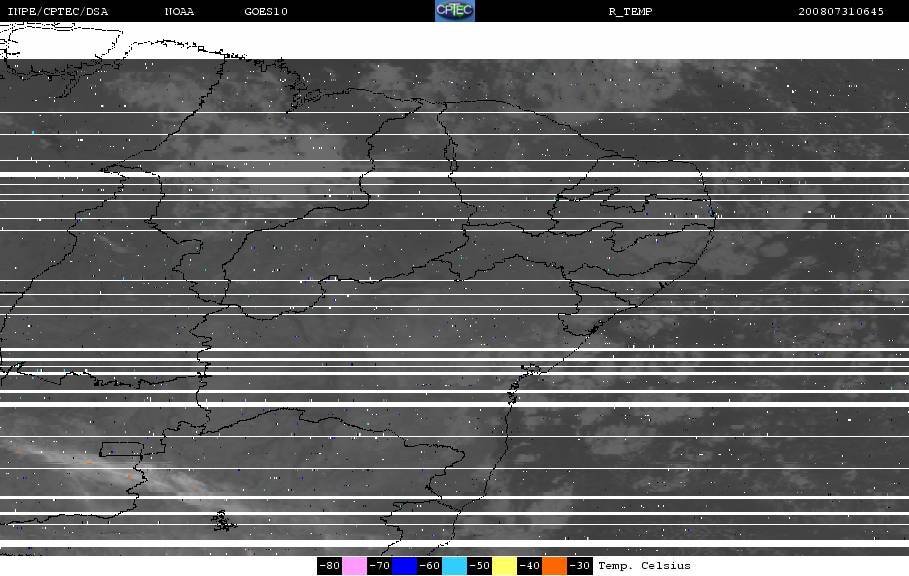Select the cyan legend swatch

(454, 566)
